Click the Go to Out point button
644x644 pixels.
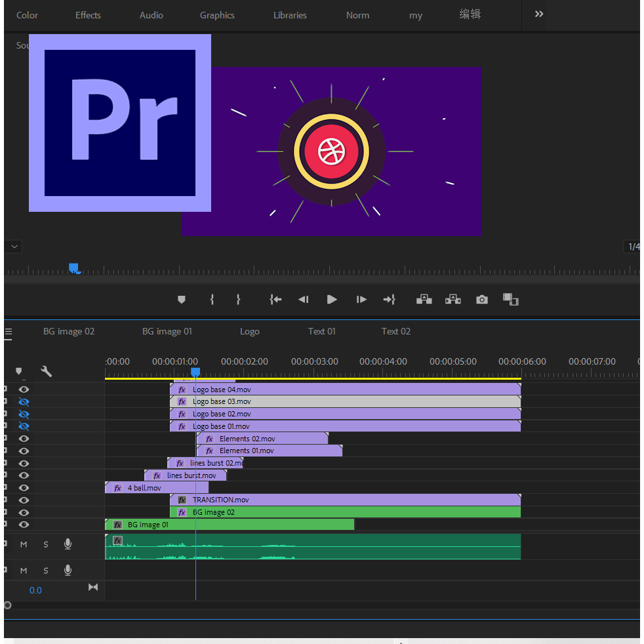point(389,300)
